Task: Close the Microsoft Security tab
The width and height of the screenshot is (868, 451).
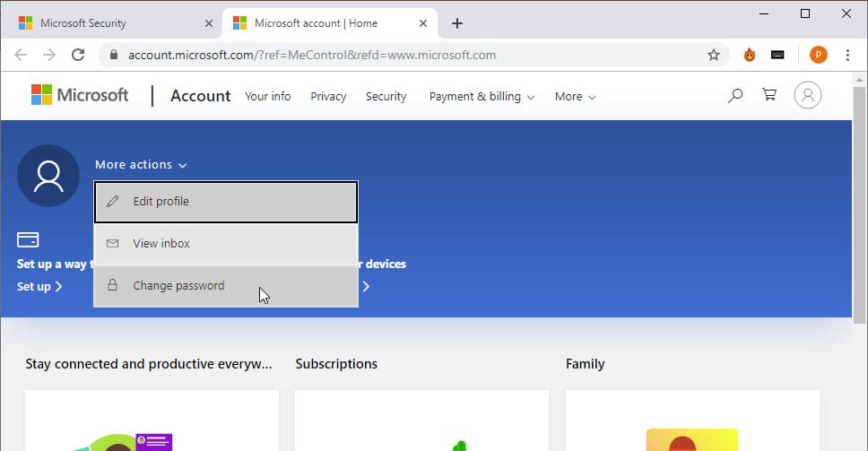Action: [209, 23]
